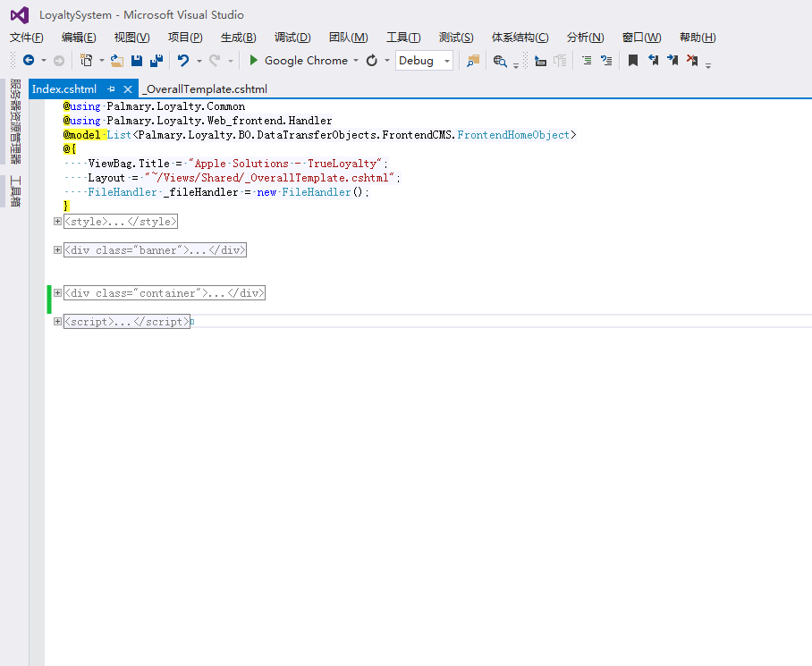Open the Navigate Backward history dropdown
This screenshot has height=666, width=812.
point(44,61)
